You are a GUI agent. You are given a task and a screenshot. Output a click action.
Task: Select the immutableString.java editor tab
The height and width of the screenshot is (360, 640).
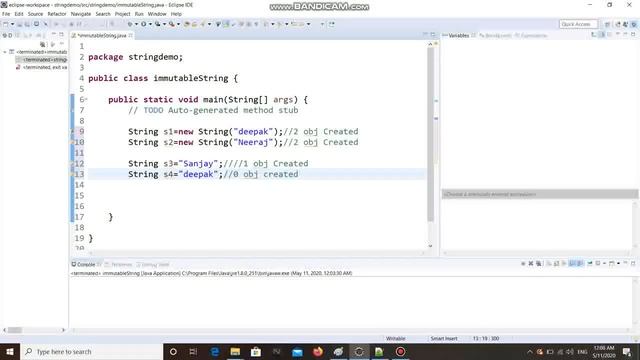point(102,36)
